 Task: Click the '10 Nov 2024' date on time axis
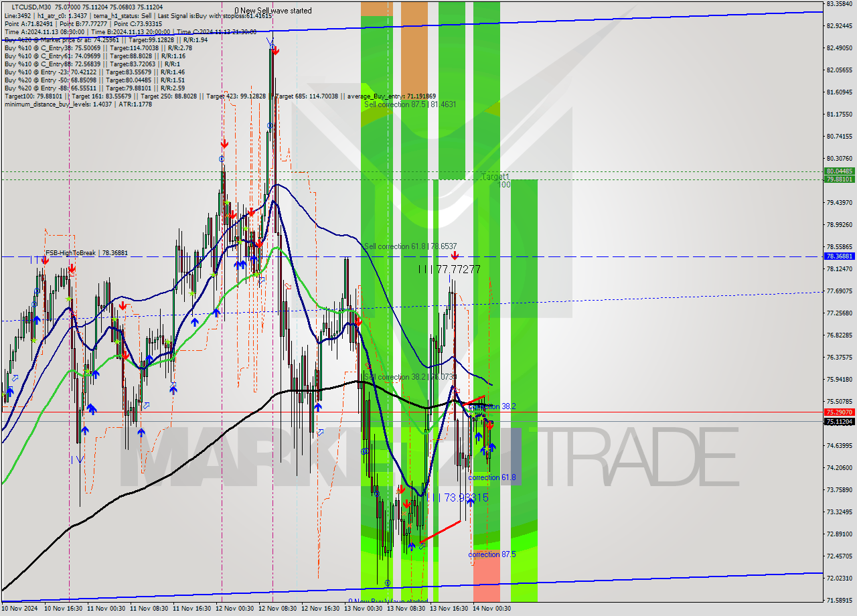pos(21,609)
